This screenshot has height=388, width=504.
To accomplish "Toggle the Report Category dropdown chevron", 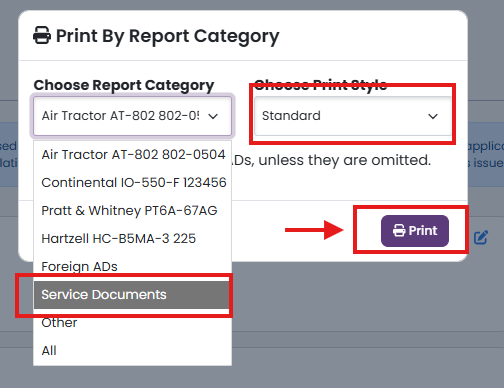I will (213, 116).
